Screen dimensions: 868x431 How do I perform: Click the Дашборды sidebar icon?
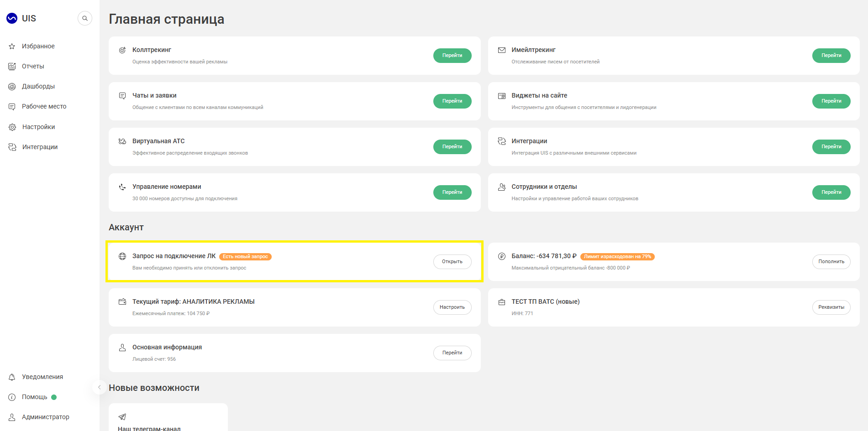click(x=12, y=86)
